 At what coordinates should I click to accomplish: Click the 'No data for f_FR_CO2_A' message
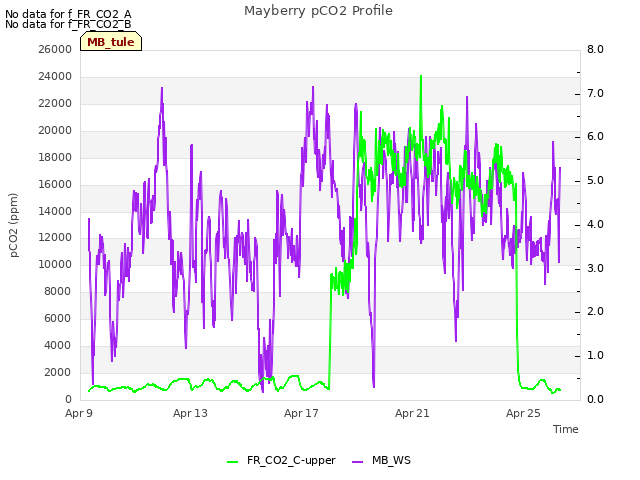pyautogui.click(x=68, y=14)
